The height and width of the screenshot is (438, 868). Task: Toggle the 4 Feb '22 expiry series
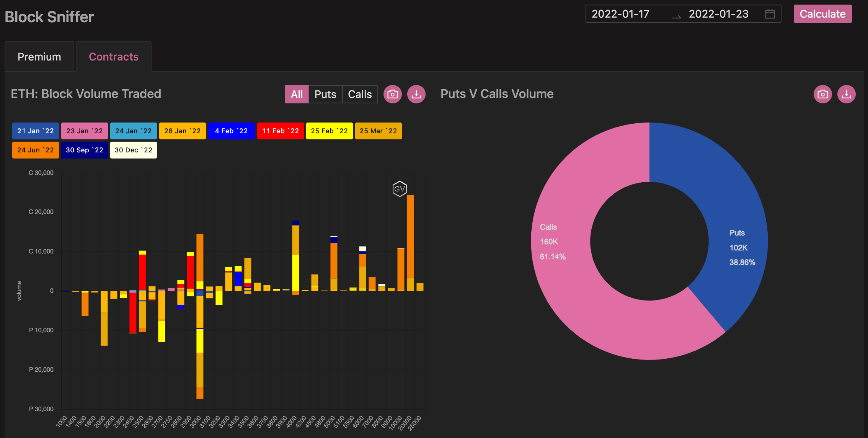tap(232, 131)
